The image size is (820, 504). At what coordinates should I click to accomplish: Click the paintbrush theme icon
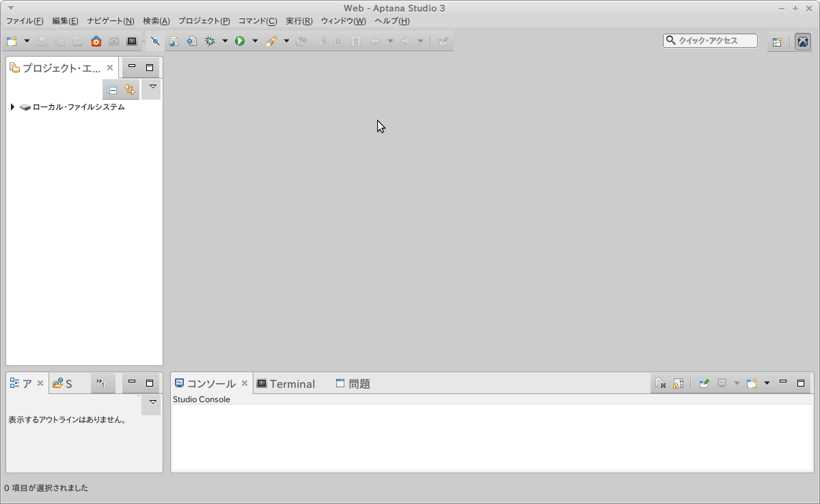(271, 41)
